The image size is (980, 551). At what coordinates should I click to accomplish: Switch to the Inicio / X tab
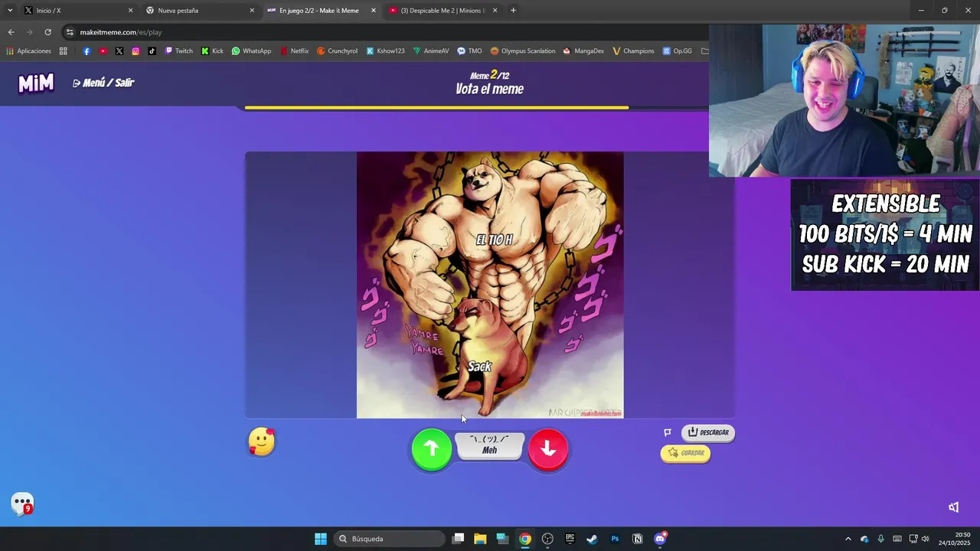[x=78, y=11]
